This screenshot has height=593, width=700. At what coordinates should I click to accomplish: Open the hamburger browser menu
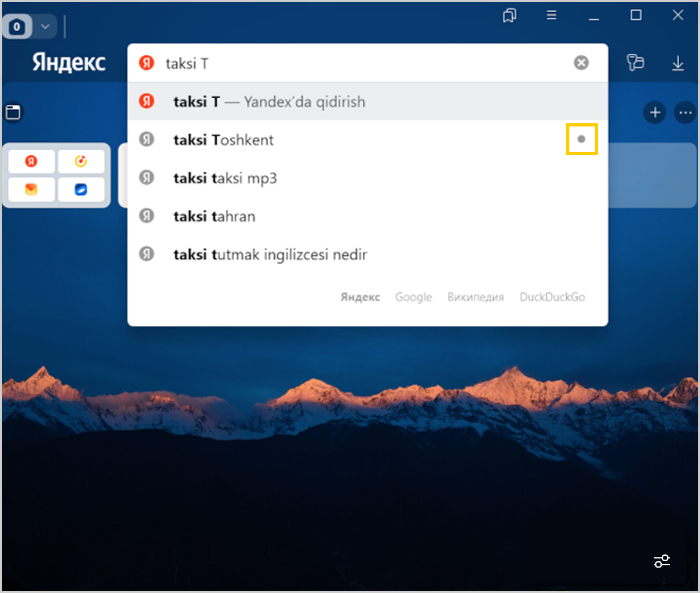click(551, 15)
